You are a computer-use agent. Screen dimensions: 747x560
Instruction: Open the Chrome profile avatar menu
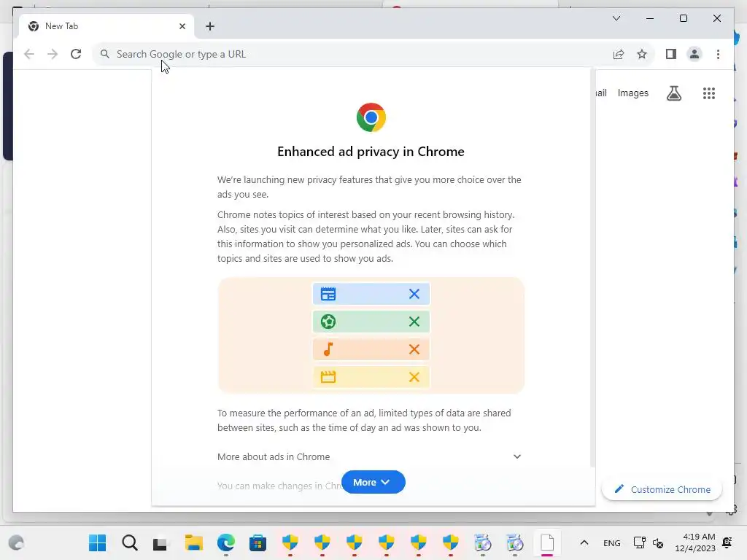[x=694, y=54]
